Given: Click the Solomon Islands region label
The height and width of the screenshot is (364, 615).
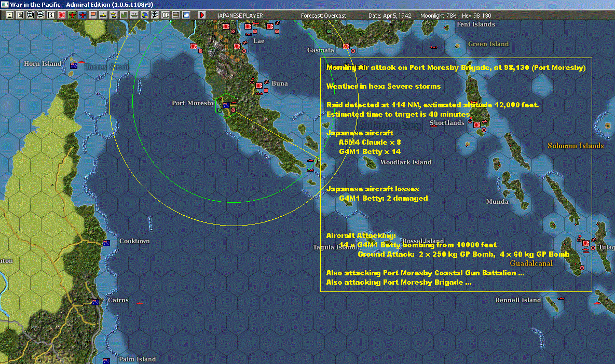Looking at the screenshot, I should [x=576, y=146].
